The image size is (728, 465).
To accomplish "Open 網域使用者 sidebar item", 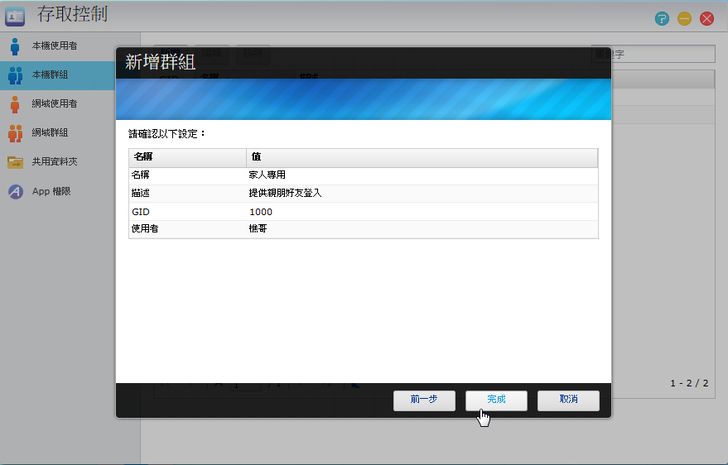I will point(58,104).
